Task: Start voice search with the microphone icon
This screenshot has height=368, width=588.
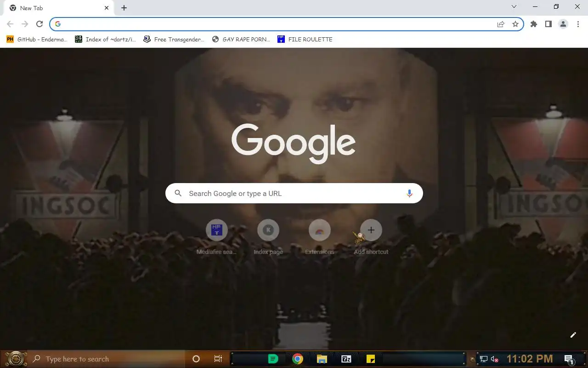Action: [x=409, y=193]
